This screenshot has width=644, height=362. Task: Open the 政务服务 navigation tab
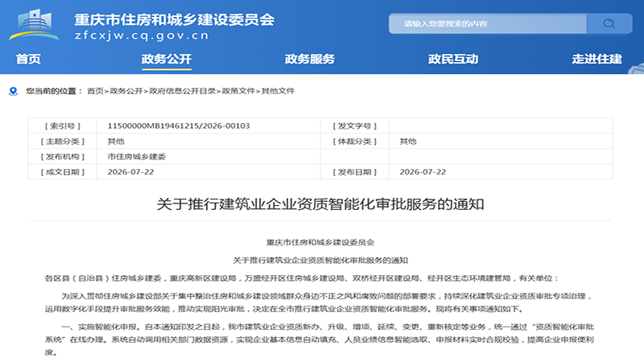coord(310,59)
